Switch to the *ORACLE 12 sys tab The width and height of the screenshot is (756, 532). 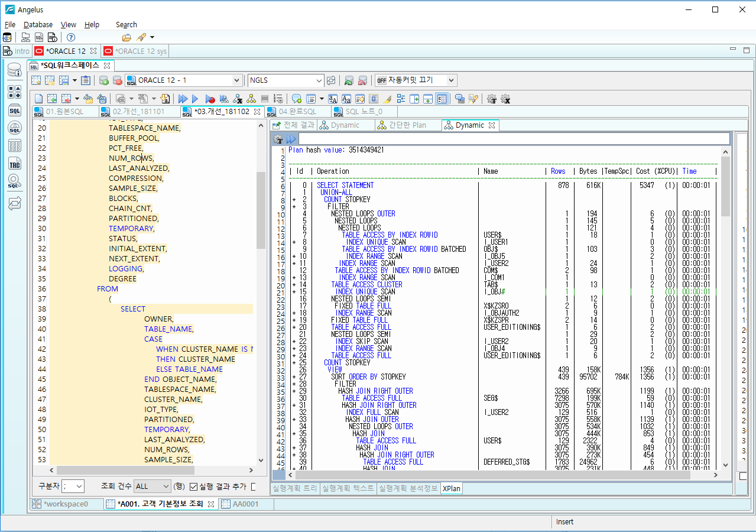tap(135, 51)
